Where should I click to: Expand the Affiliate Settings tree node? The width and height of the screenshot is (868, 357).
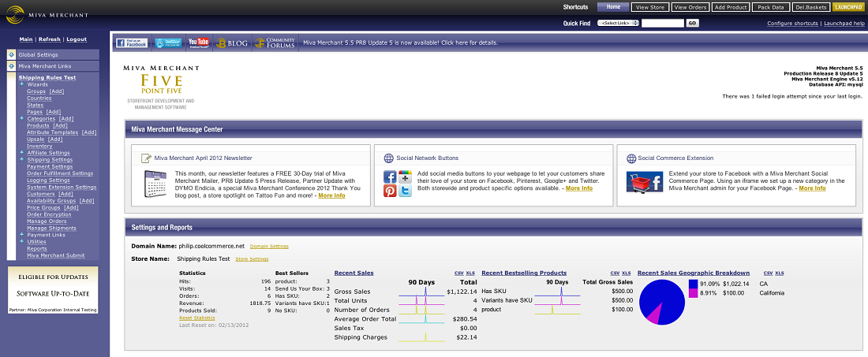(x=21, y=153)
